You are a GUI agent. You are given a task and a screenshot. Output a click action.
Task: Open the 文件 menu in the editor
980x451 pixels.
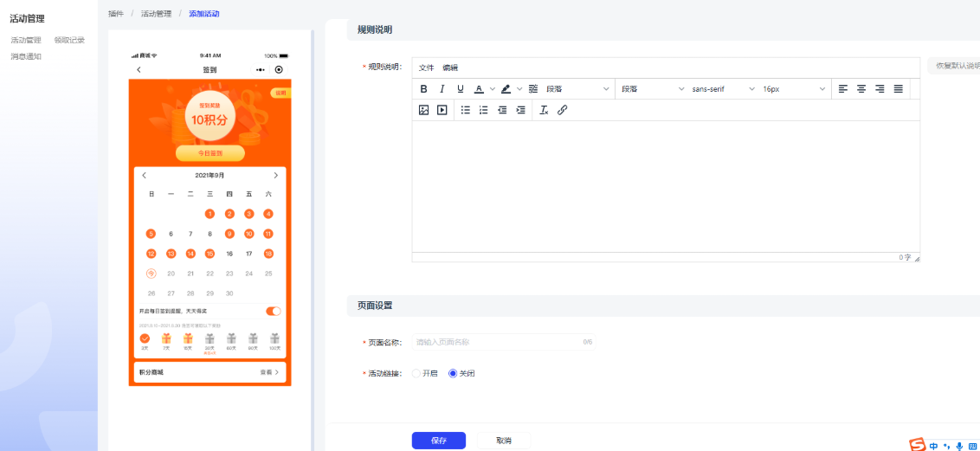tap(426, 68)
